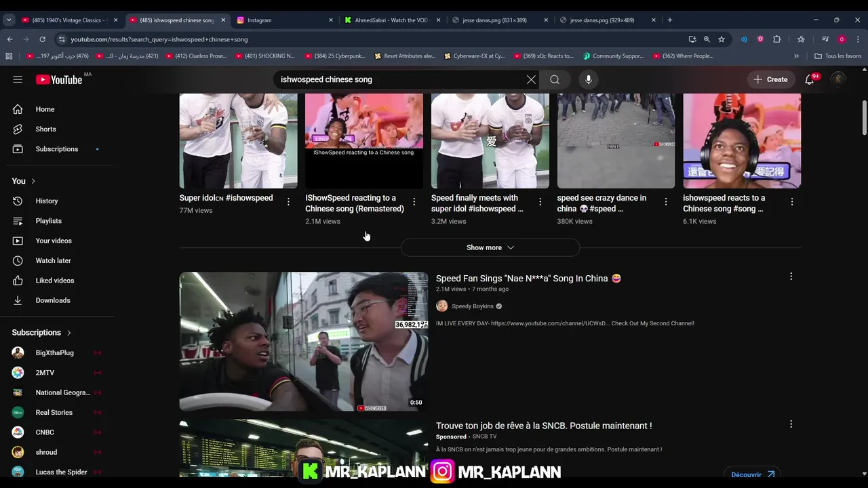Viewport: 868px width, 488px height.
Task: Open Subscriptions in the sidebar
Action: tap(57, 149)
